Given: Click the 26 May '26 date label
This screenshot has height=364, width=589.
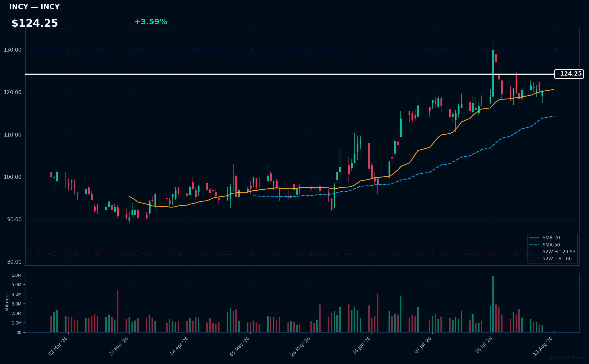Looking at the screenshot, I should (x=300, y=346).
